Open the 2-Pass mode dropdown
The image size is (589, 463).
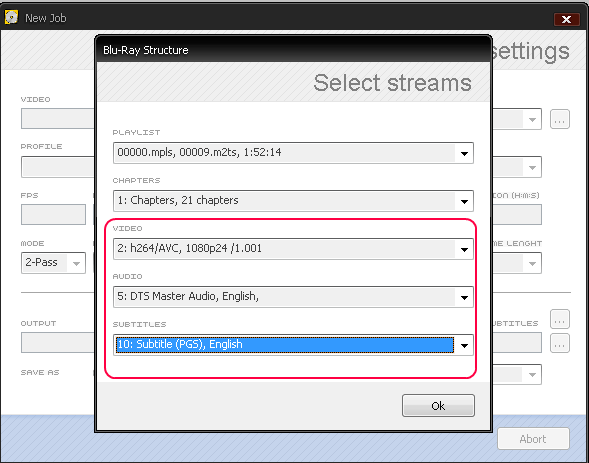(x=53, y=263)
